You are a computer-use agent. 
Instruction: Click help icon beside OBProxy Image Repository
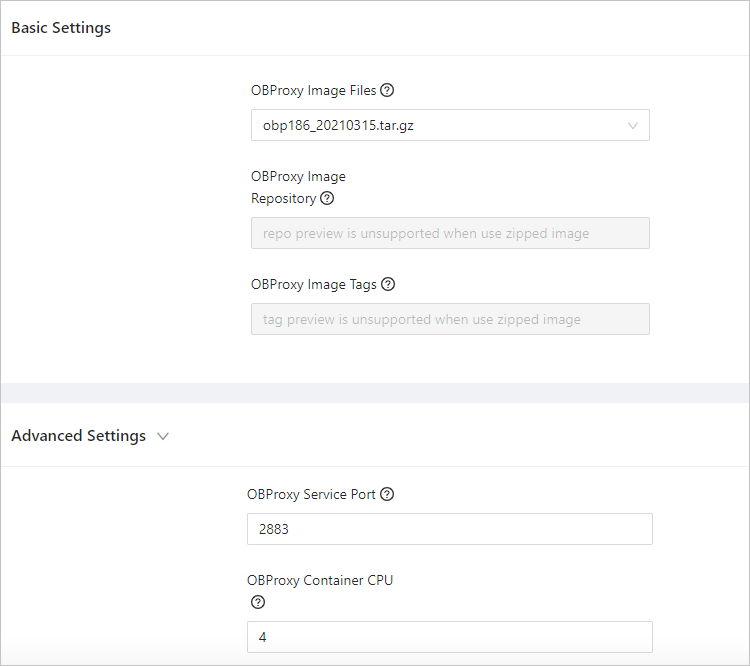pos(327,198)
